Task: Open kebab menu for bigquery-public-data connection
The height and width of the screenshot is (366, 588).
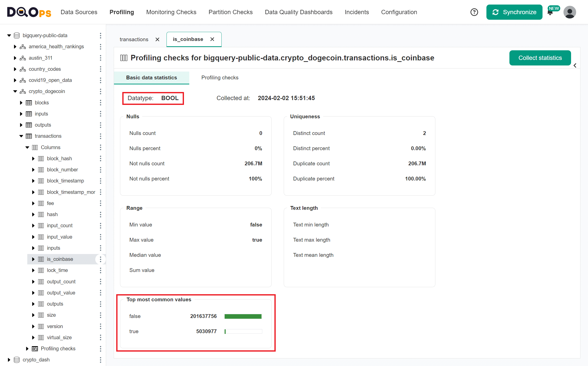Action: click(100, 35)
